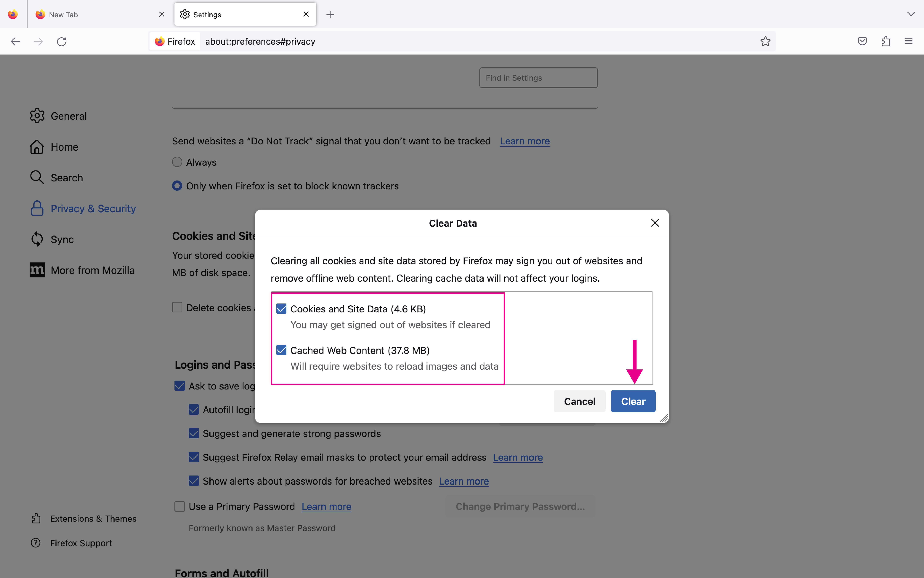Toggle Show alerts about breached websites
924x578 pixels.
coord(194,481)
